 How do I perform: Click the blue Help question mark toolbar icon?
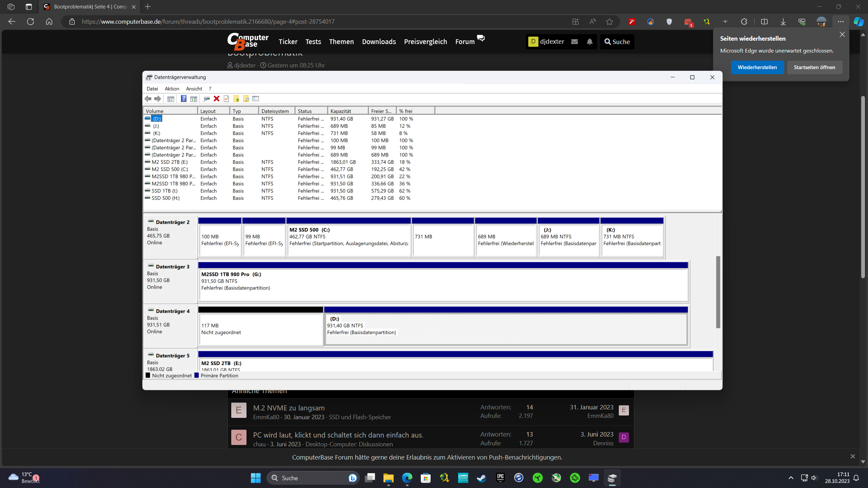click(183, 99)
